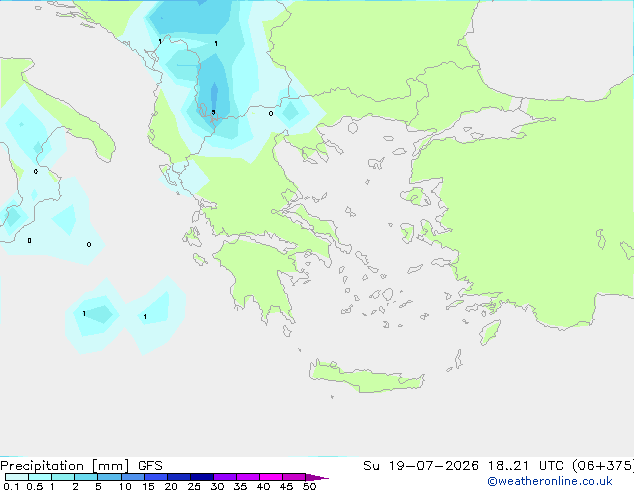This screenshot has width=634, height=490.
Task: Click the weatheronline.co.uk copyright link
Action: coord(550,481)
